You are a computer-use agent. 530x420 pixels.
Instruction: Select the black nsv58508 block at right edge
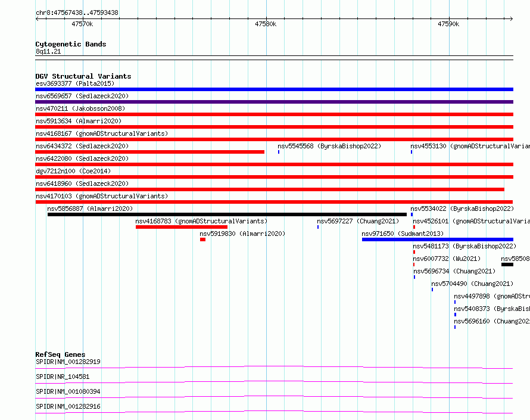pyautogui.click(x=507, y=265)
